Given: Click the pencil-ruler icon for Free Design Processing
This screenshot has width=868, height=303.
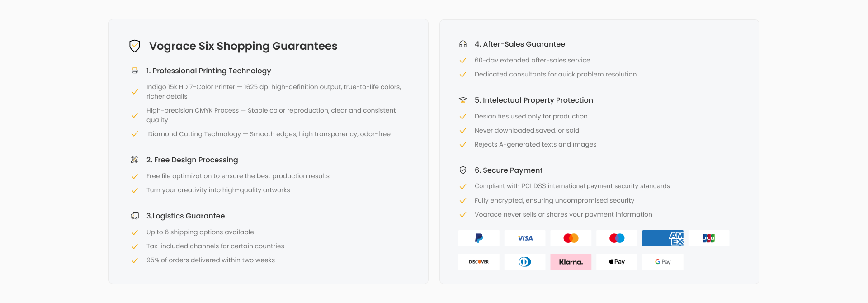Looking at the screenshot, I should pyautogui.click(x=135, y=160).
